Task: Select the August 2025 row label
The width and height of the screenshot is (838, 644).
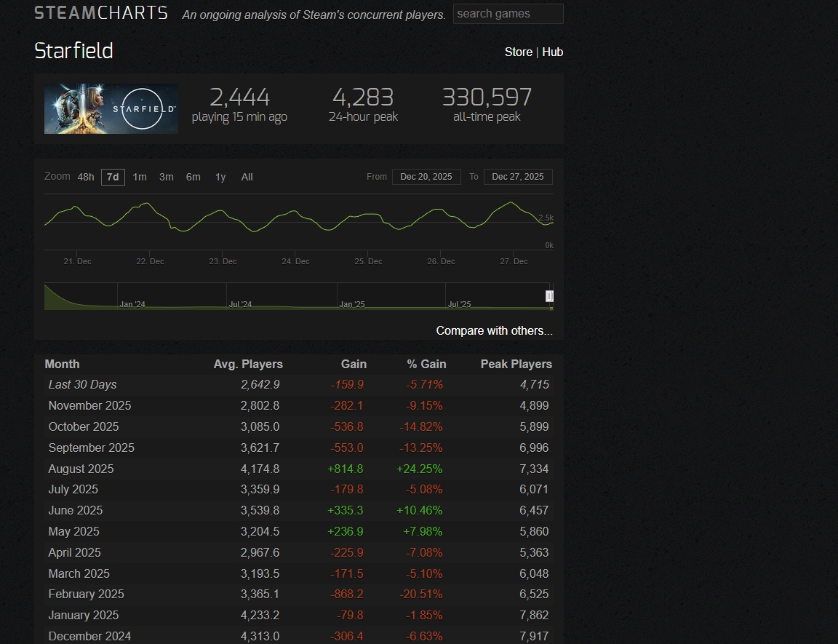Action: pos(81,469)
